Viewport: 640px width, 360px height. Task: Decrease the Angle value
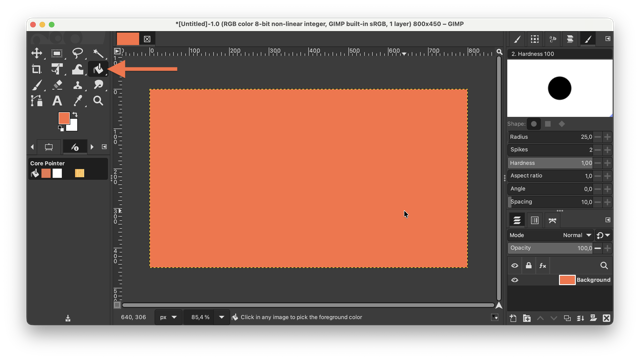pos(598,189)
